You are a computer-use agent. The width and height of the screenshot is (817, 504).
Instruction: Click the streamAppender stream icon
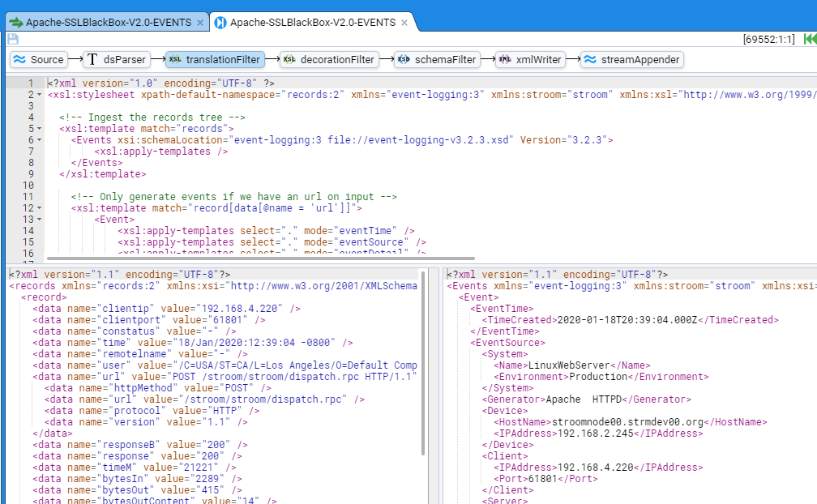(591, 59)
